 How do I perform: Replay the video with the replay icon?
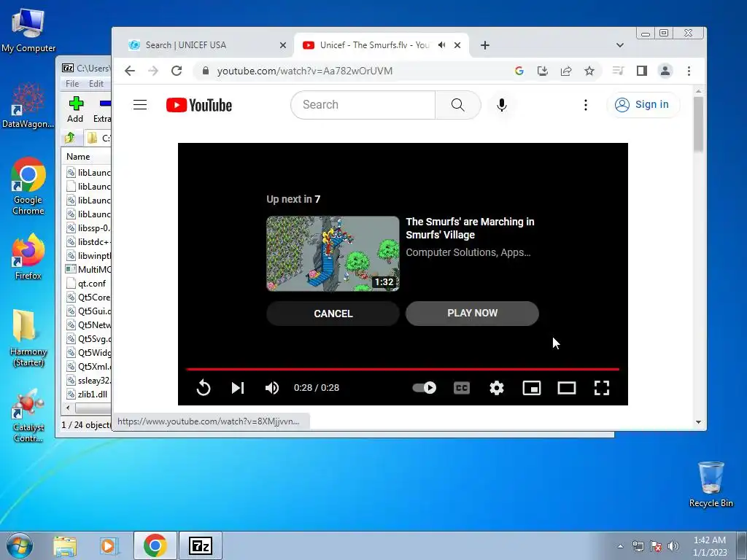click(x=204, y=388)
